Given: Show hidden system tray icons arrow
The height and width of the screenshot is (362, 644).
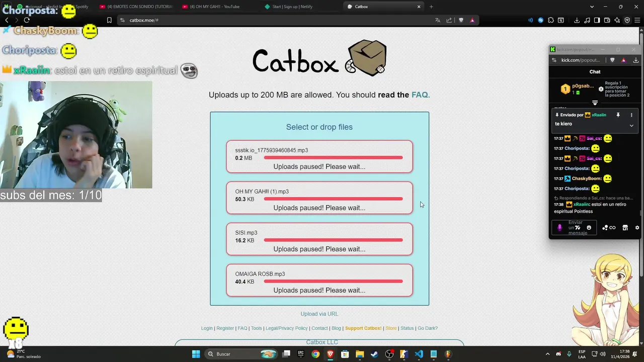Looking at the screenshot, I should tap(547, 354).
